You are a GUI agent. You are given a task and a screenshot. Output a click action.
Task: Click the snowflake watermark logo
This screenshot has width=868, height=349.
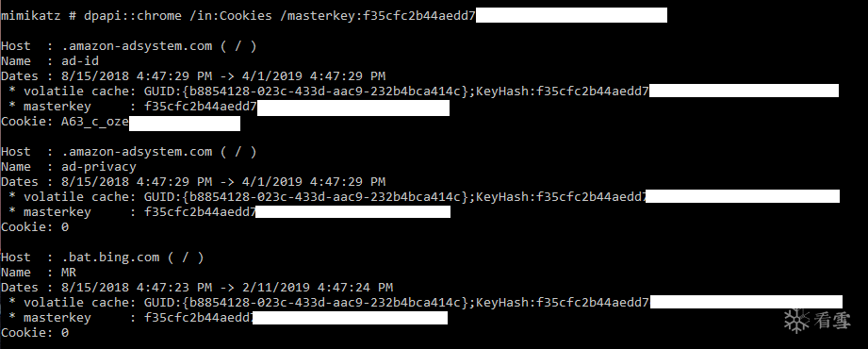796,321
